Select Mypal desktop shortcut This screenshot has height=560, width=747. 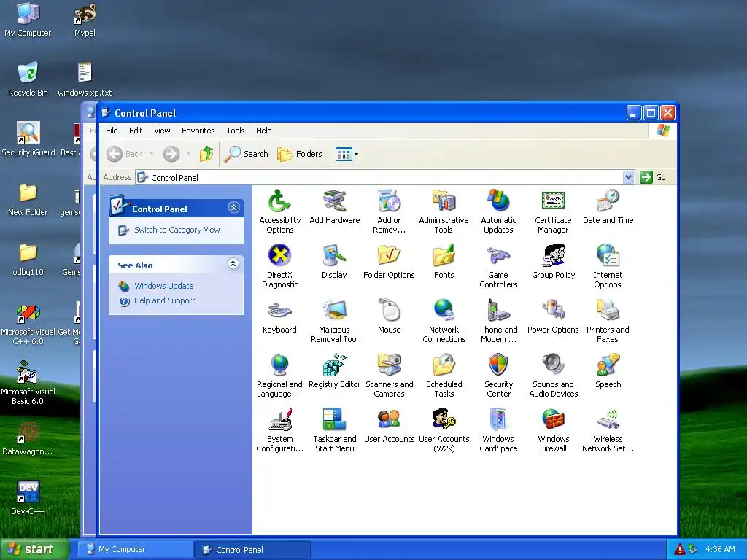85,20
